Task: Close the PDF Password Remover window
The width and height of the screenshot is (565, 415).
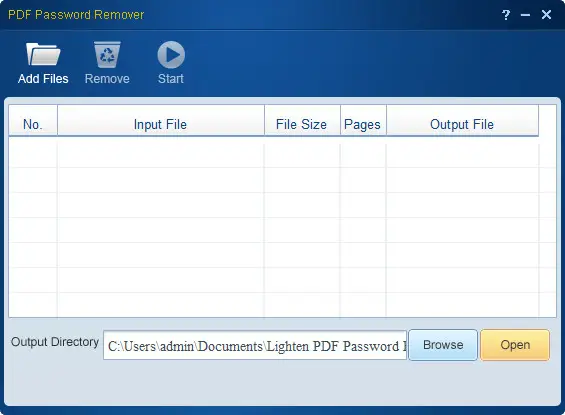Action: 546,14
